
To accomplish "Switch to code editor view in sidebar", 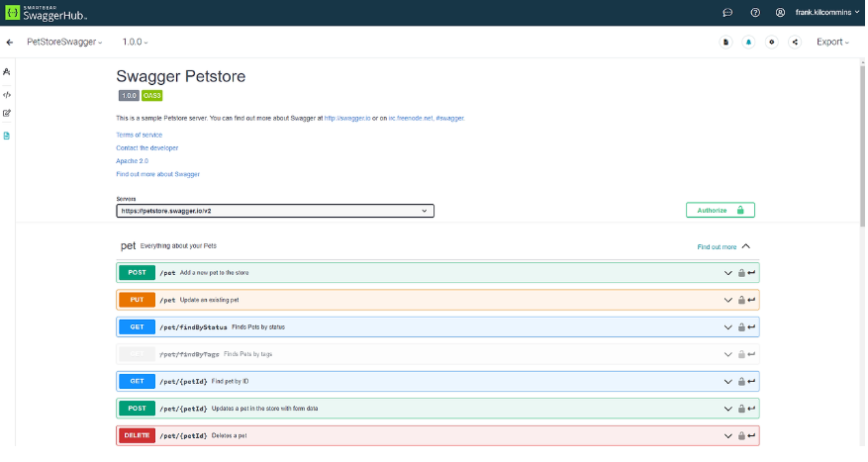I will point(7,95).
